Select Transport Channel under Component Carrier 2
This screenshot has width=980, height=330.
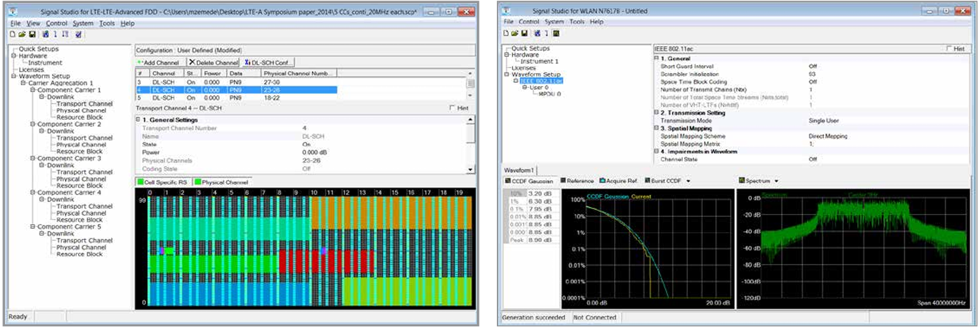(x=84, y=138)
